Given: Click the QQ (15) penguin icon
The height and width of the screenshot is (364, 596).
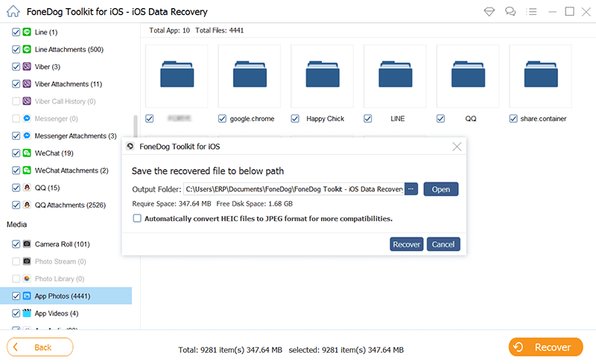Looking at the screenshot, I should (27, 188).
